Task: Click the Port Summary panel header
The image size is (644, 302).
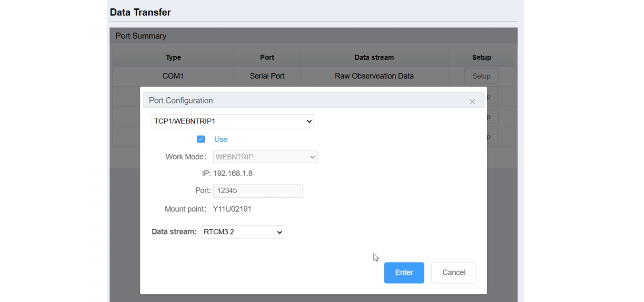Action: tap(314, 36)
